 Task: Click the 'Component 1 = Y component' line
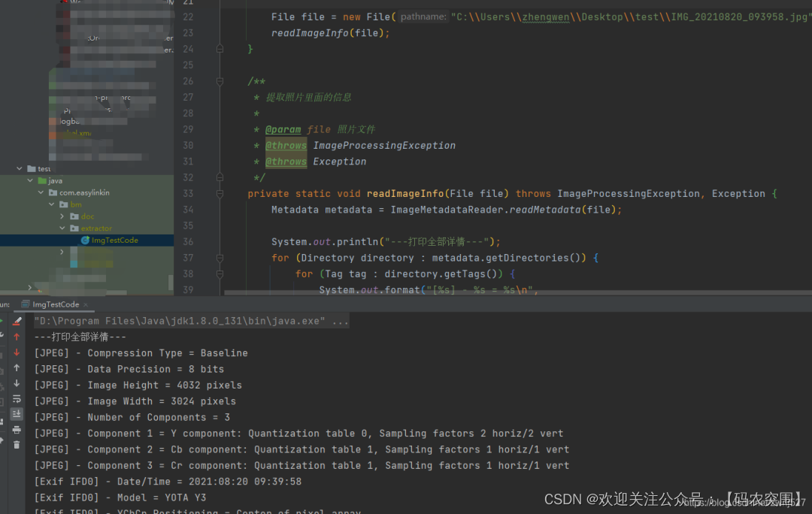[298, 434]
